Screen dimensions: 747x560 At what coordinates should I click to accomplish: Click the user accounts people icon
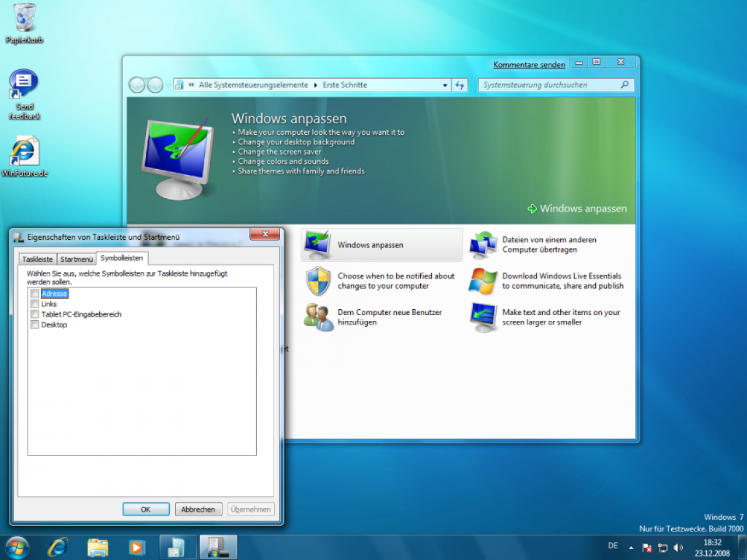coord(318,317)
